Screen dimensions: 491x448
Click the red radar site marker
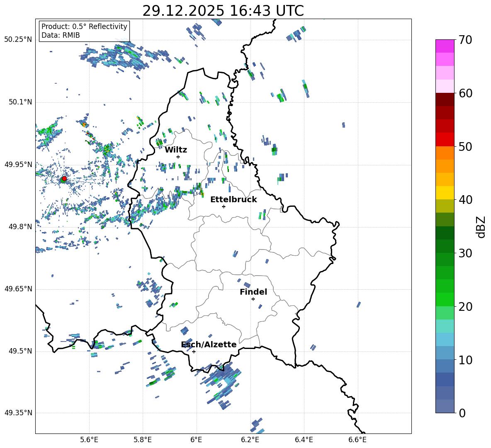pyautogui.click(x=64, y=179)
